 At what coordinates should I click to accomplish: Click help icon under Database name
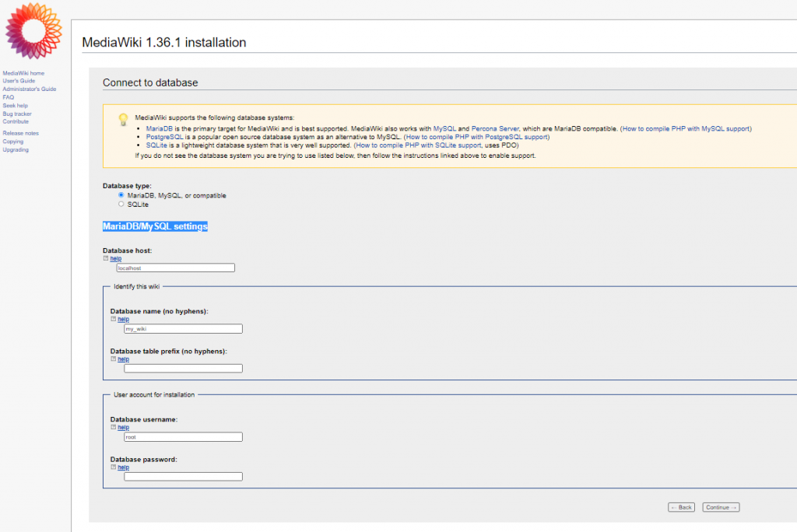tap(113, 319)
